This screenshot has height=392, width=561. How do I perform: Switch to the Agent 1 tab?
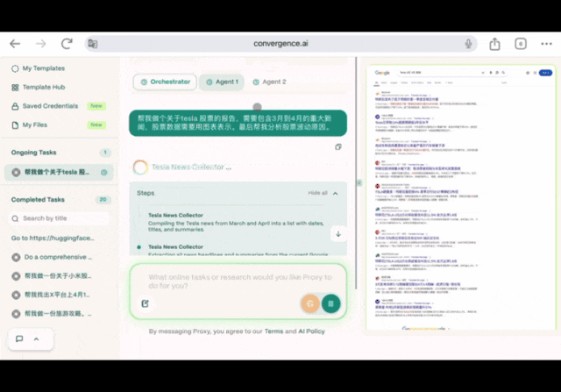tap(222, 82)
